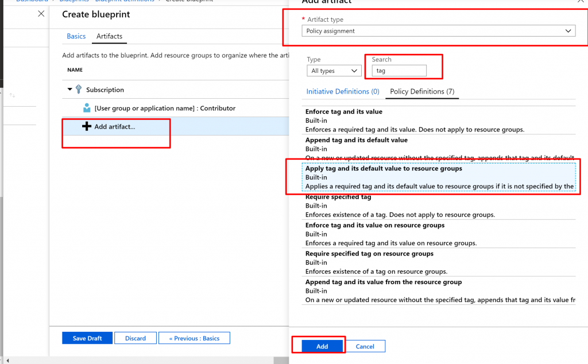Select Append tag and its default value
The image size is (588, 364).
click(x=356, y=140)
